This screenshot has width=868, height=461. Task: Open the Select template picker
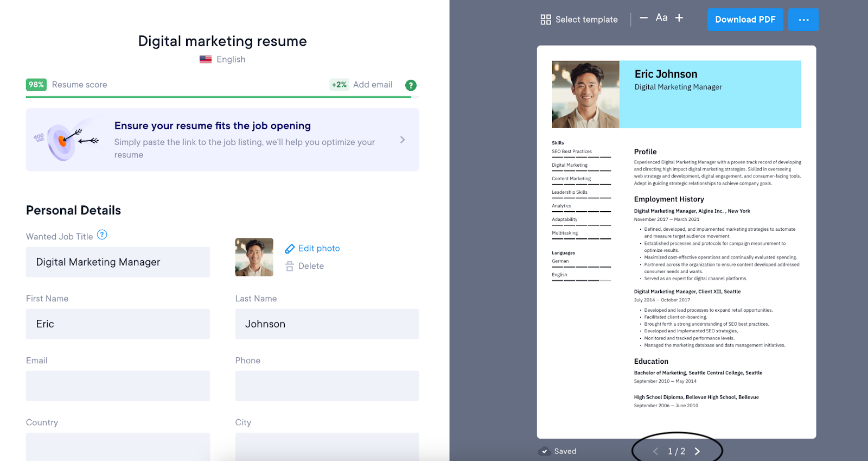tap(579, 20)
